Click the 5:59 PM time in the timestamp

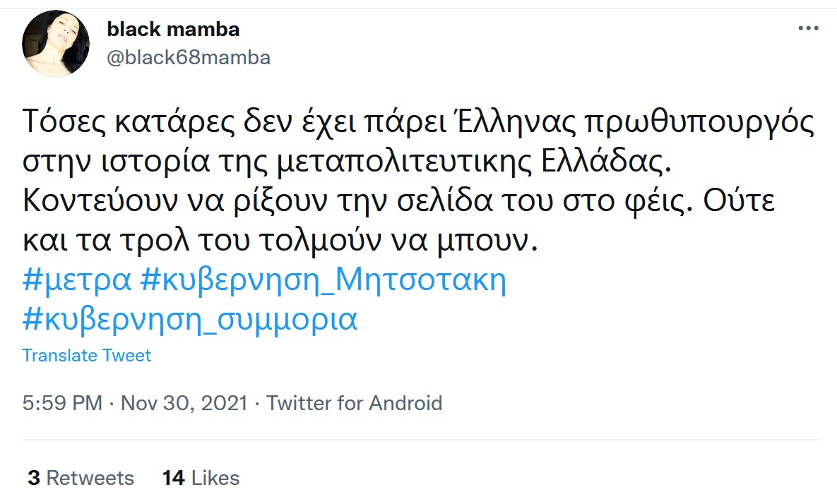coord(63,403)
